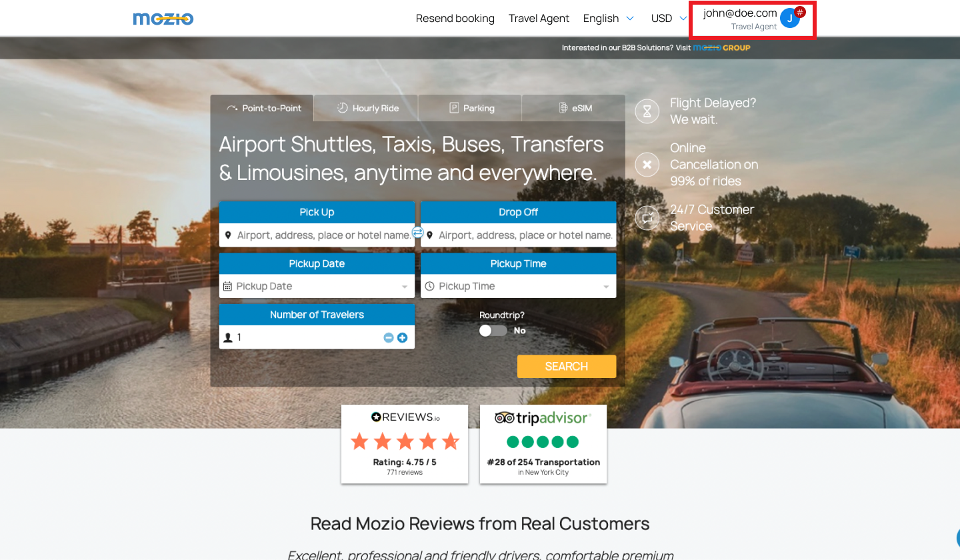Open the USD currency dropdown
Screen dimensions: 960x560
click(668, 18)
